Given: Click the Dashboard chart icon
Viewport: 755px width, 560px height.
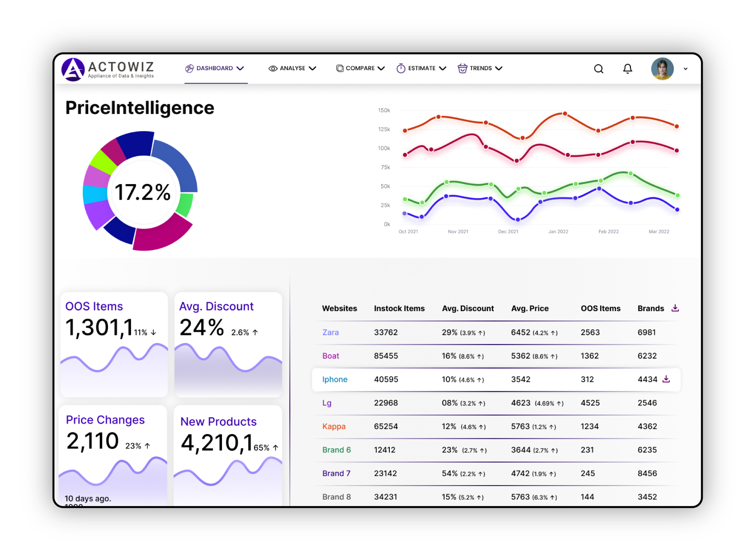Looking at the screenshot, I should (x=189, y=68).
